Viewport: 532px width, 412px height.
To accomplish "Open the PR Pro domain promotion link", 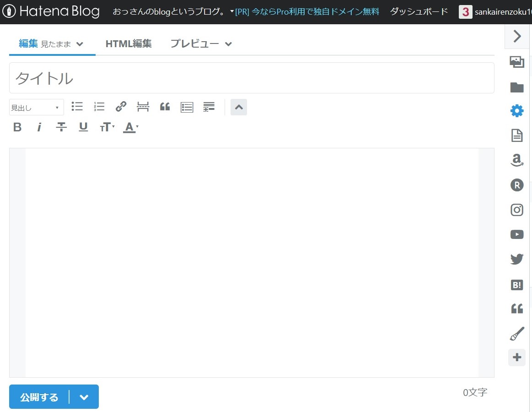I will (x=307, y=12).
